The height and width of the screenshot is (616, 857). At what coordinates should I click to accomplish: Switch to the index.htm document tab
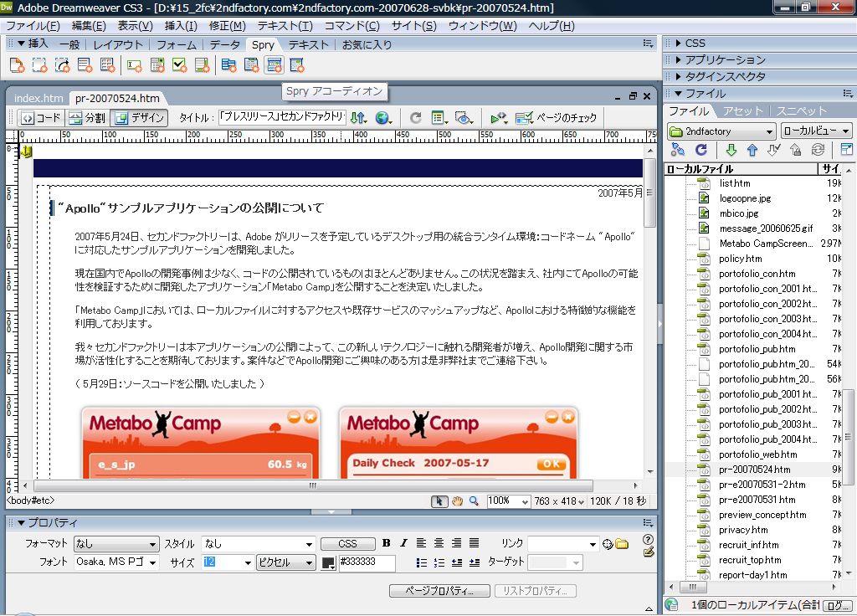(38, 99)
